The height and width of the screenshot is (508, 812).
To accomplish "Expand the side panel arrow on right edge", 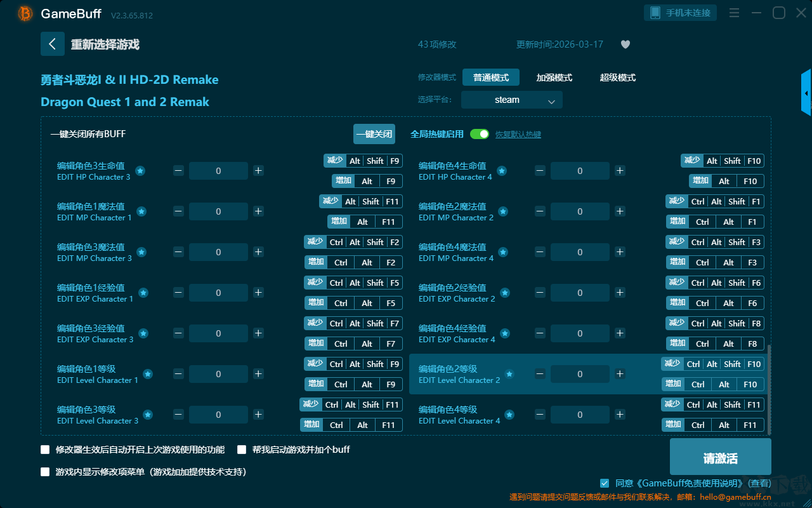I will (806, 93).
